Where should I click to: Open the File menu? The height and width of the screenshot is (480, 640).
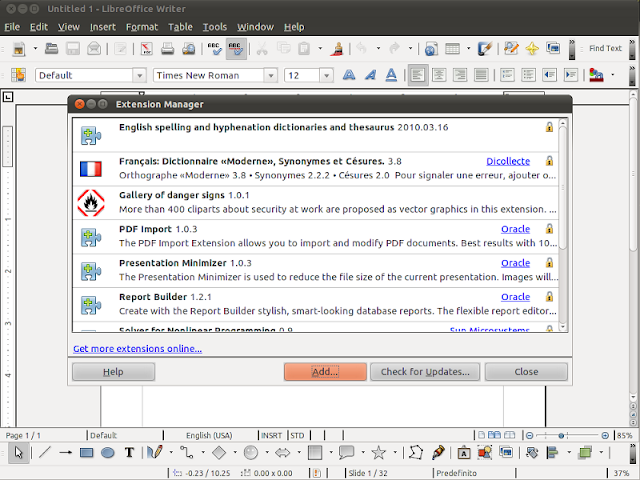point(12,27)
